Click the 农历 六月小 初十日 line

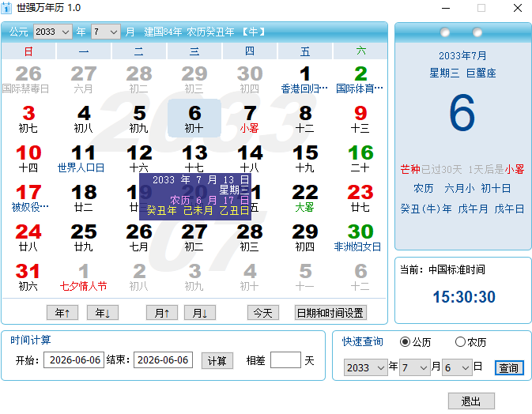(x=462, y=188)
